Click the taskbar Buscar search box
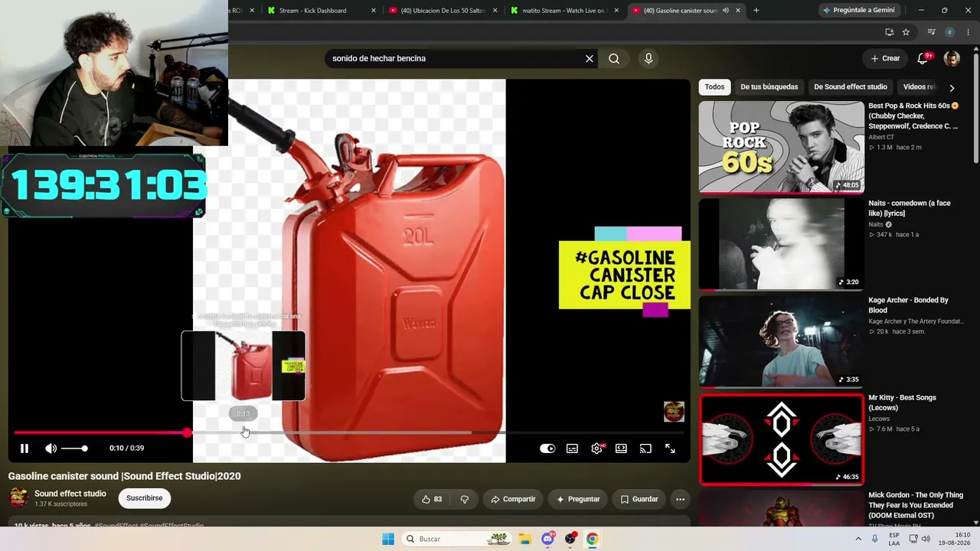This screenshot has width=980, height=551. coord(457,539)
